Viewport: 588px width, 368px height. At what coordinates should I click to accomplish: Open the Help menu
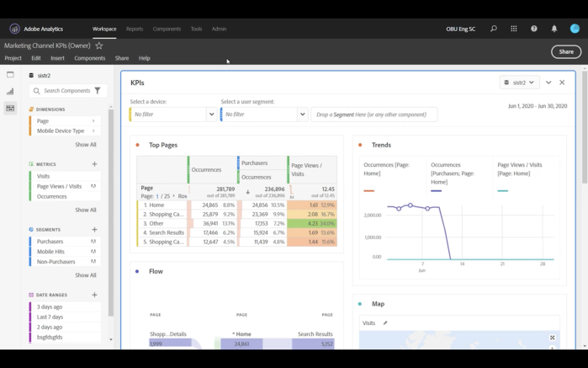point(145,58)
